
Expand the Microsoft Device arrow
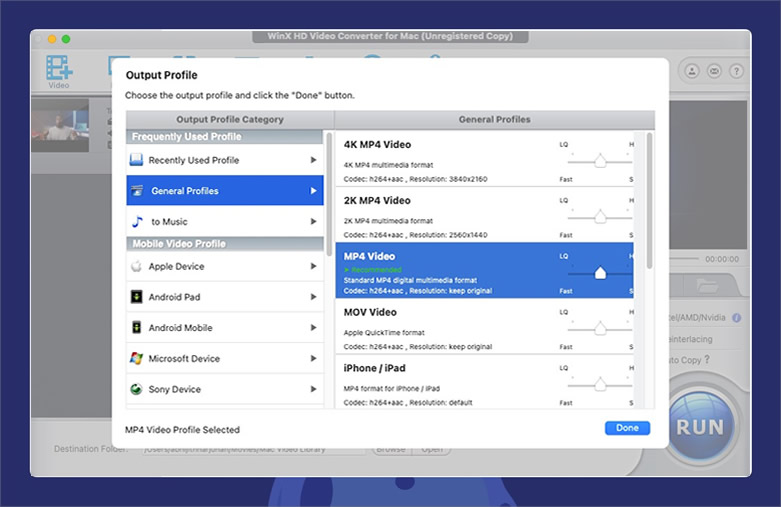tap(313, 358)
